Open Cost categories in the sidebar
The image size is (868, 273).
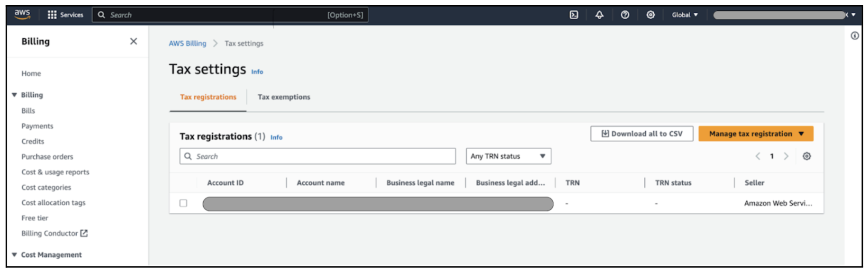point(46,187)
